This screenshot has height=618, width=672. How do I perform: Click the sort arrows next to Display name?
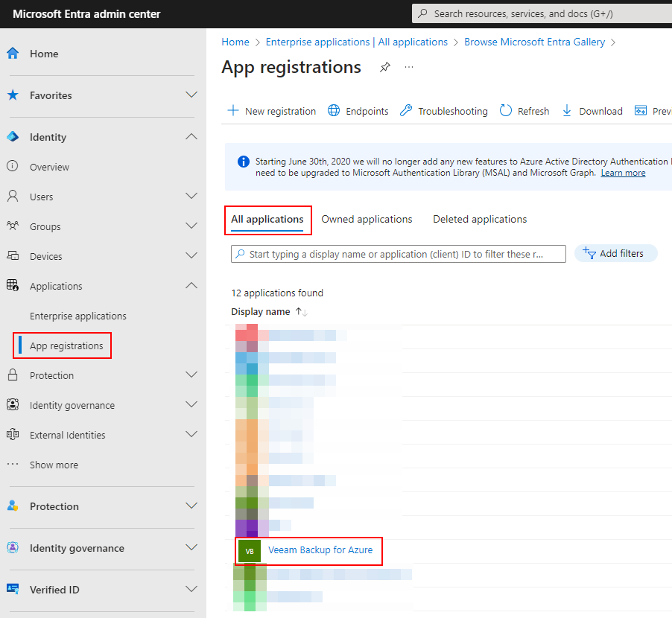[x=301, y=312]
